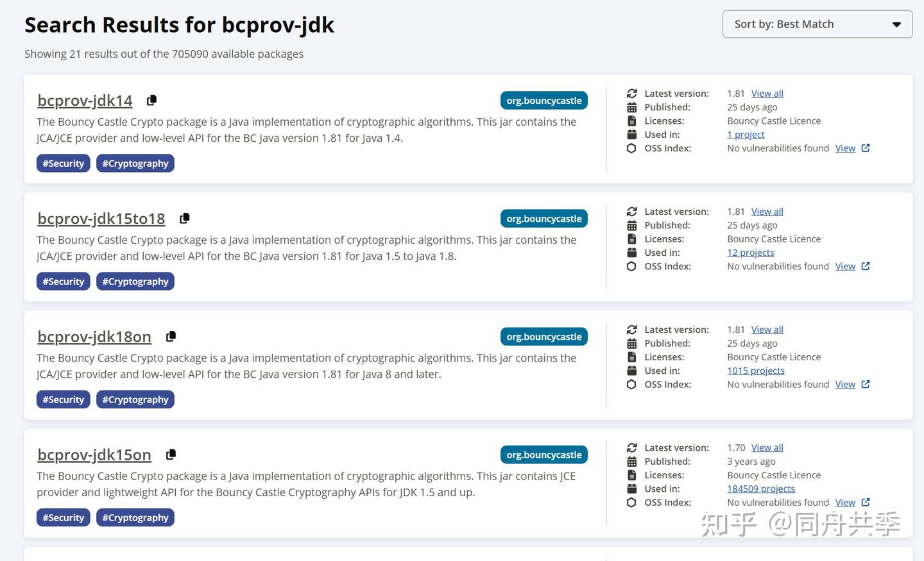The image size is (924, 561).
Task: Select #Cryptography tag under bcprov-jdk15on
Action: coord(135,517)
